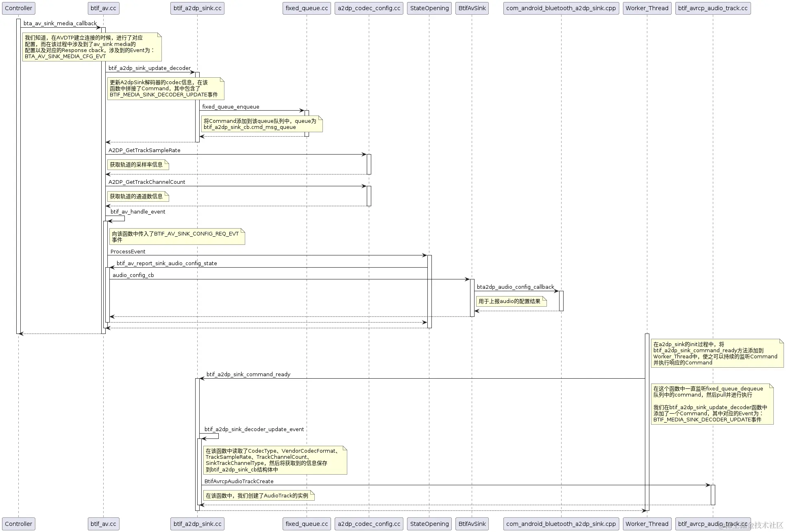Click the bta2dp_audio_config_callback message label
Image resolution: width=786 pixels, height=532 pixels.
(515, 287)
